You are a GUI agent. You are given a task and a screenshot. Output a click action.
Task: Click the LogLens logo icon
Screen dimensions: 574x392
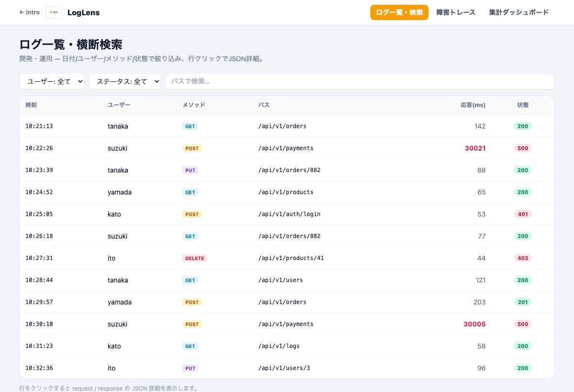click(54, 12)
